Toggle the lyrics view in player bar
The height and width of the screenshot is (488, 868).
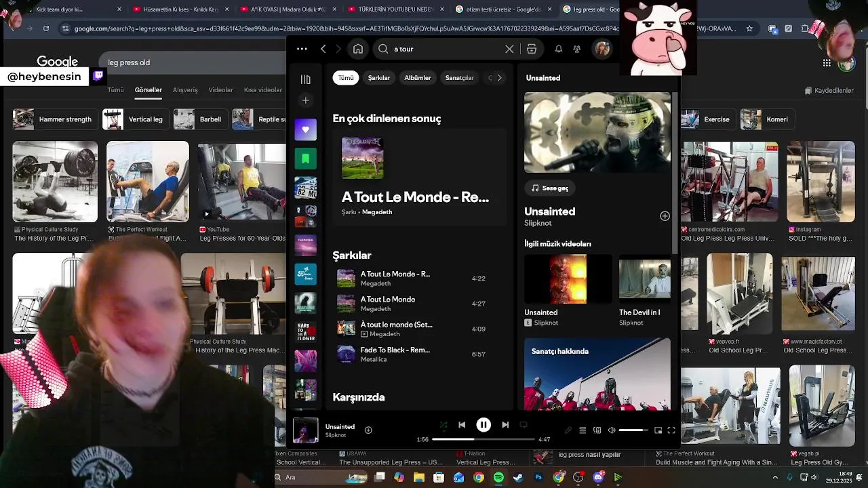coord(568,430)
